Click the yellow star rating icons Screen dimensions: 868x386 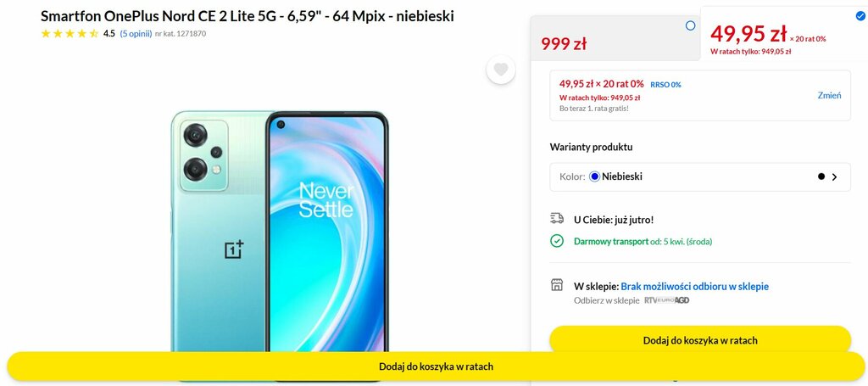[70, 33]
